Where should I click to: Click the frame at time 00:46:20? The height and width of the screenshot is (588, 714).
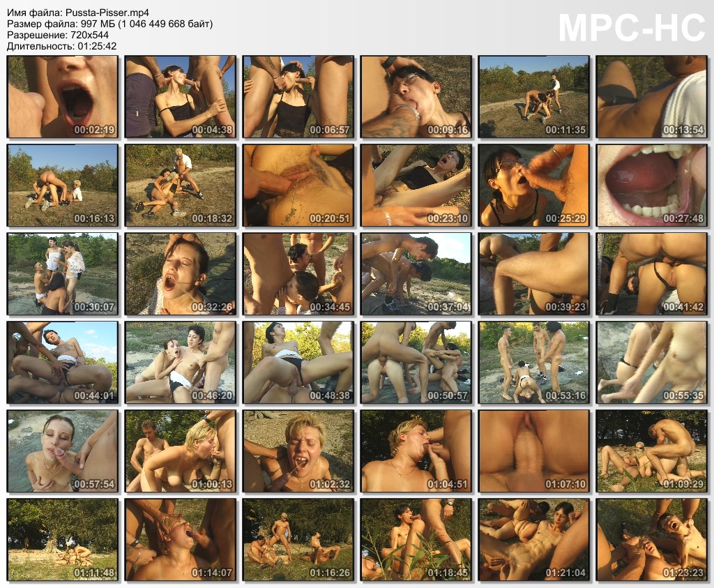(x=181, y=363)
